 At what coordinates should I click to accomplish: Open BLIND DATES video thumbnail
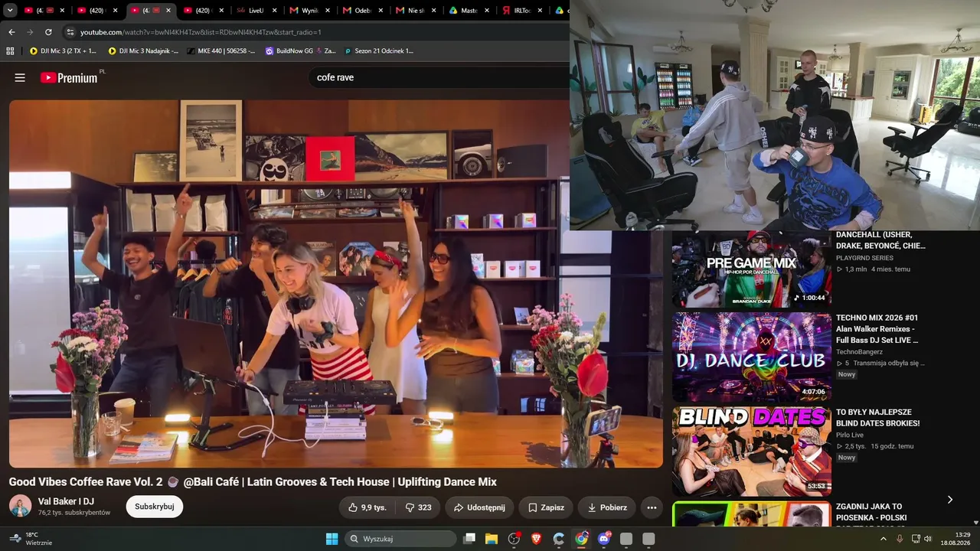[751, 451]
